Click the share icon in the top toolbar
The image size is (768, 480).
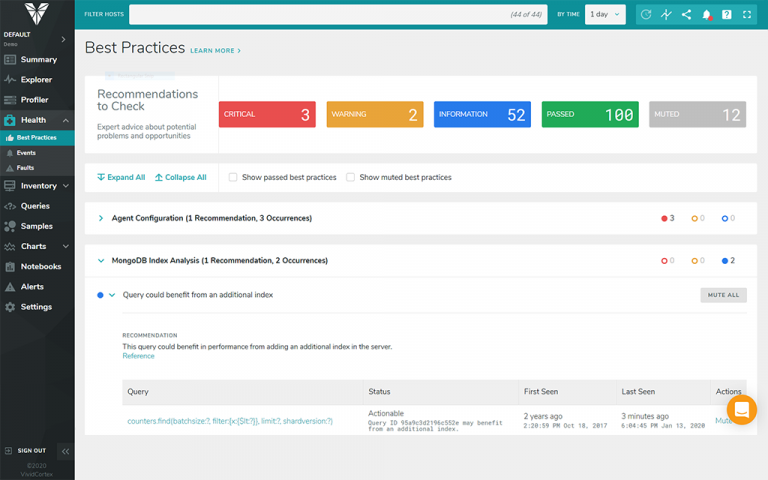pyautogui.click(x=686, y=14)
